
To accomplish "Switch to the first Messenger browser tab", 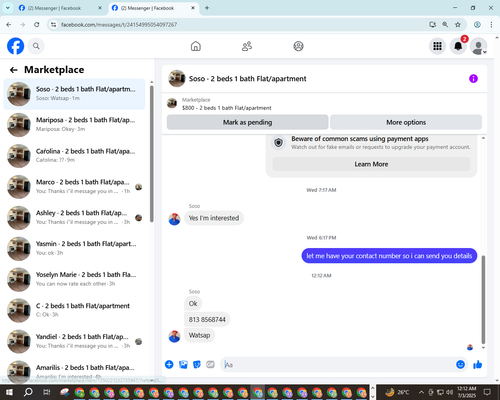I will [x=60, y=8].
